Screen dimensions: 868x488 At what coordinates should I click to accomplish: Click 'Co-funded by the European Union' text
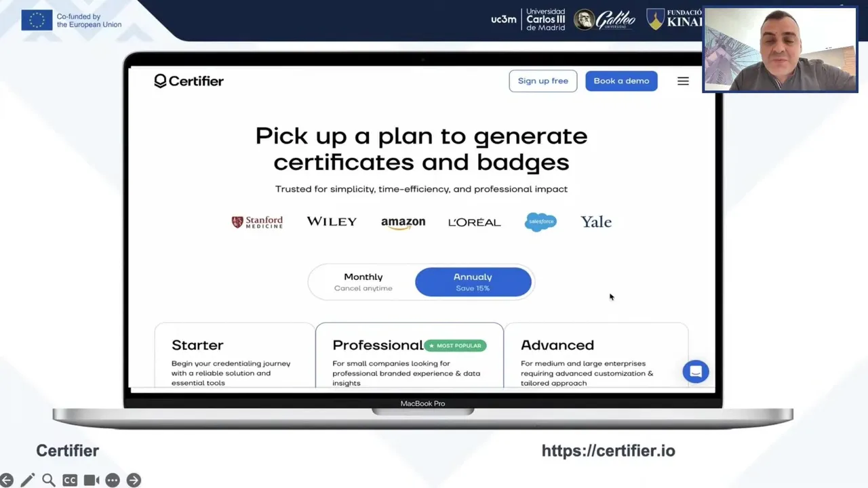89,20
